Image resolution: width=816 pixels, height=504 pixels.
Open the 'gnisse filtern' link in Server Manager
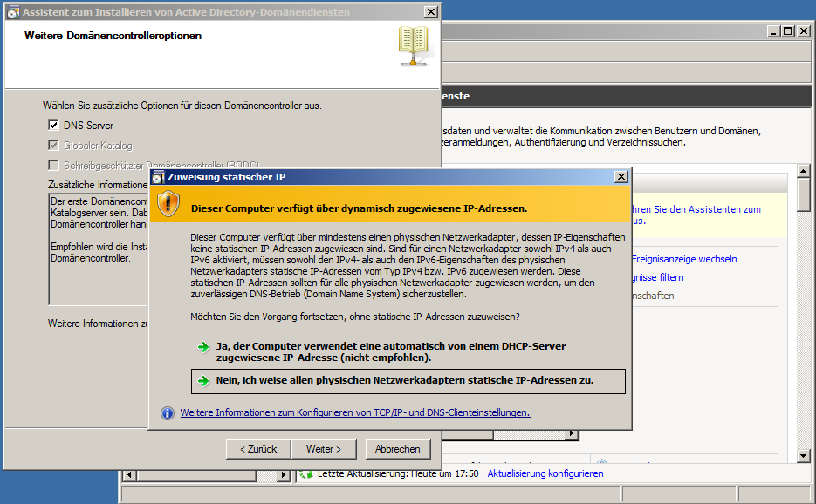(657, 277)
